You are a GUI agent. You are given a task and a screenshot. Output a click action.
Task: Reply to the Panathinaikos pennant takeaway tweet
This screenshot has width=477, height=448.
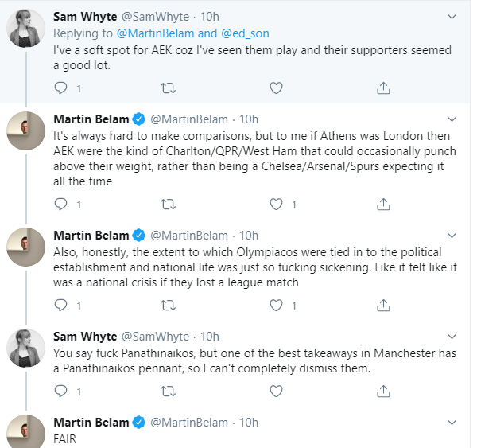(x=60, y=391)
